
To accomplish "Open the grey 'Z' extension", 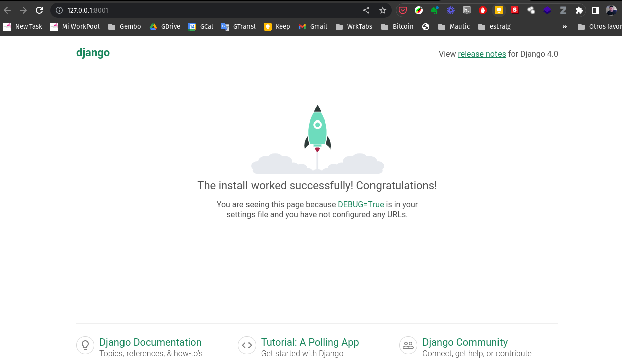I will [563, 10].
